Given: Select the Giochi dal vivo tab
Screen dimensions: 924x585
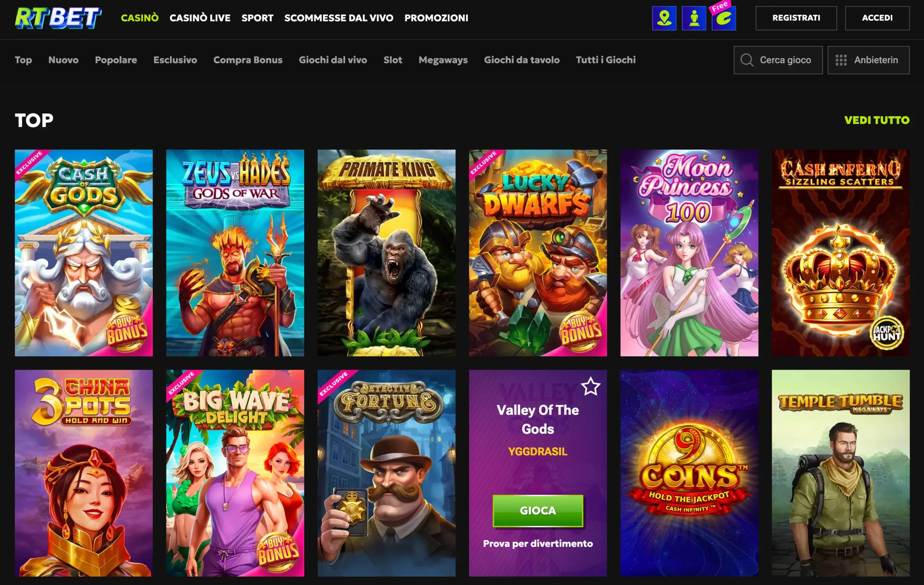Looking at the screenshot, I should [333, 60].
